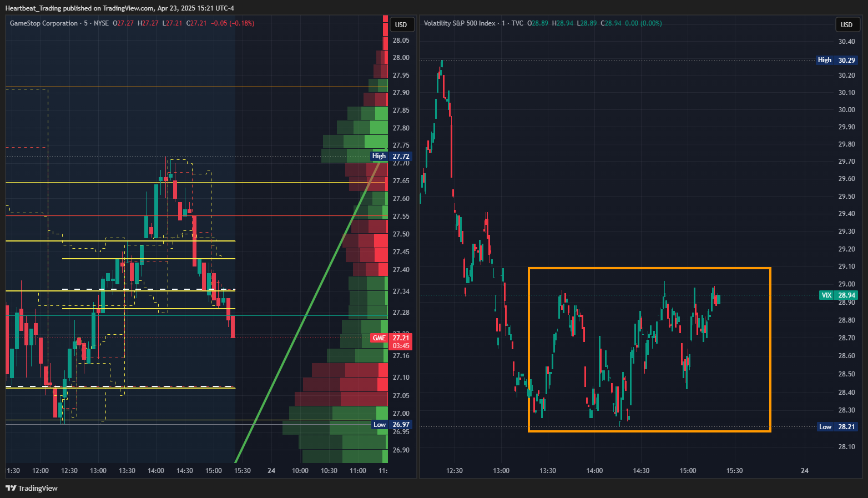
Task: Click date 24 on GameStop time axis
Action: [x=271, y=471]
